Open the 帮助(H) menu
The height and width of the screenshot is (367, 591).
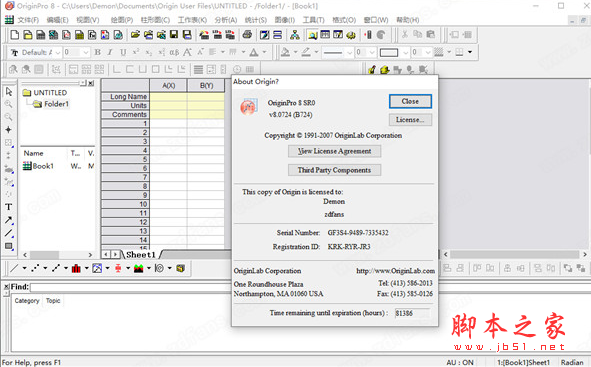(408, 20)
